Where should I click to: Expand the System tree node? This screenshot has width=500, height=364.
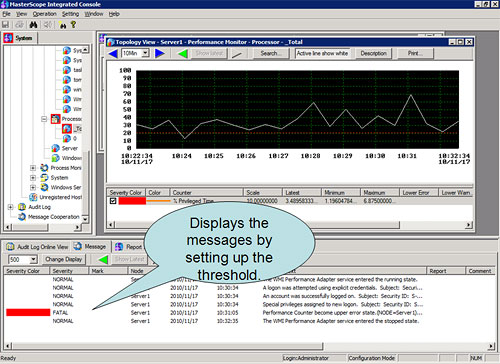coord(33,178)
